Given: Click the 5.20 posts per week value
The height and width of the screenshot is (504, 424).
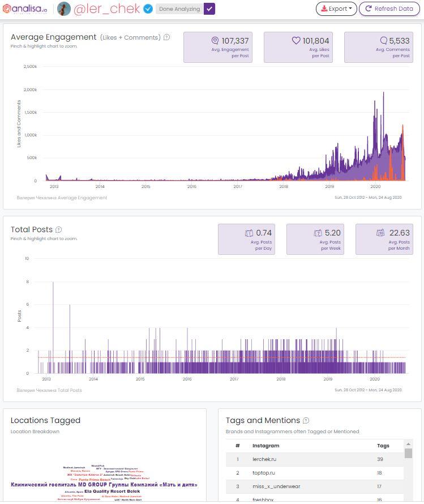Looking at the screenshot, I should (x=332, y=233).
